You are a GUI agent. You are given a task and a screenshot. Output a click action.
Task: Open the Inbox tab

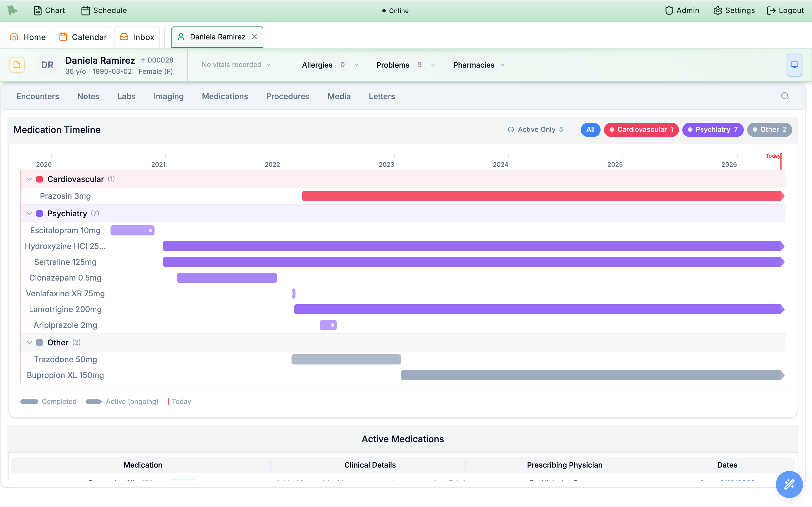(137, 37)
